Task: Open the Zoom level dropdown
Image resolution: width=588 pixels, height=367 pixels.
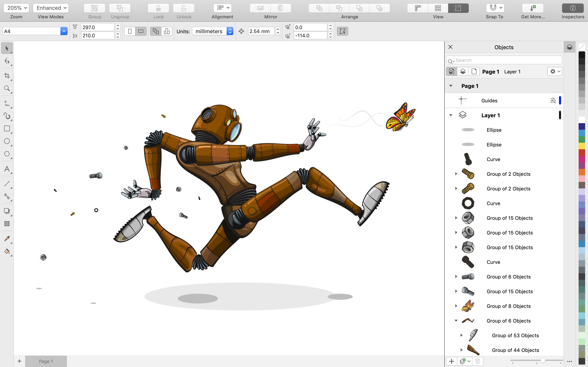Action: coord(16,8)
